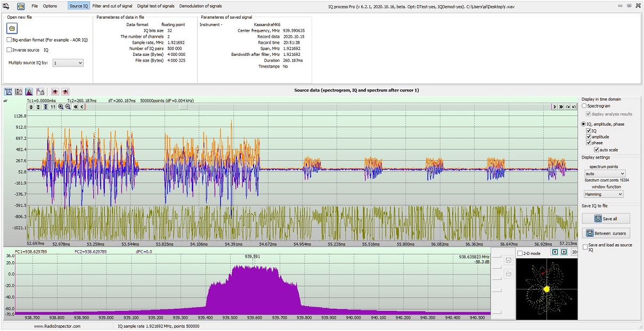Click the red cursor line on the time bar
Screen dimensions: 644x331
pos(86,107)
